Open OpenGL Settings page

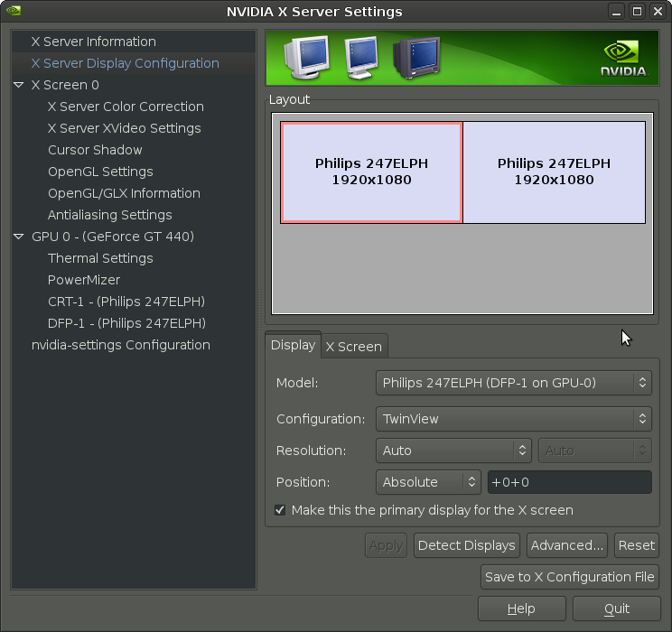pyautogui.click(x=100, y=172)
